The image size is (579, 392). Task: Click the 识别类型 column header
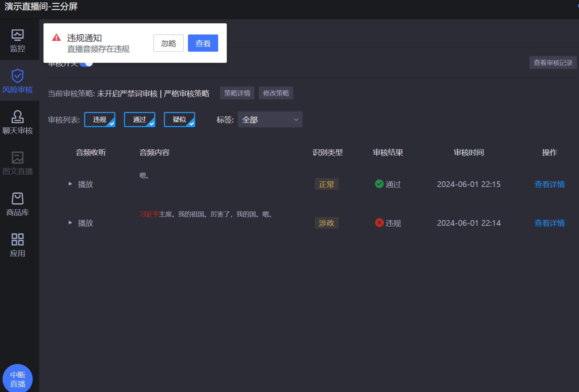[x=328, y=152]
